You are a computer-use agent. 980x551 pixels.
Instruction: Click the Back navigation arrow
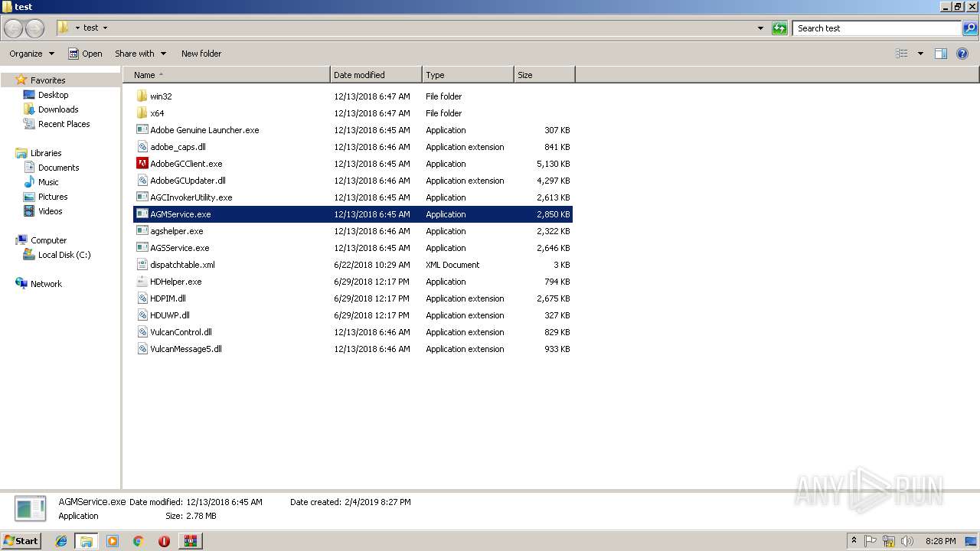tap(14, 28)
